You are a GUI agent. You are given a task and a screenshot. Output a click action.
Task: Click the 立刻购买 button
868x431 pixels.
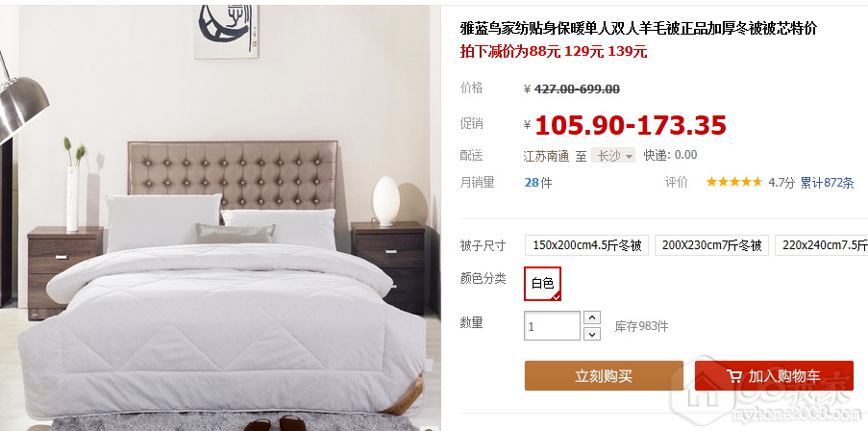(x=604, y=376)
